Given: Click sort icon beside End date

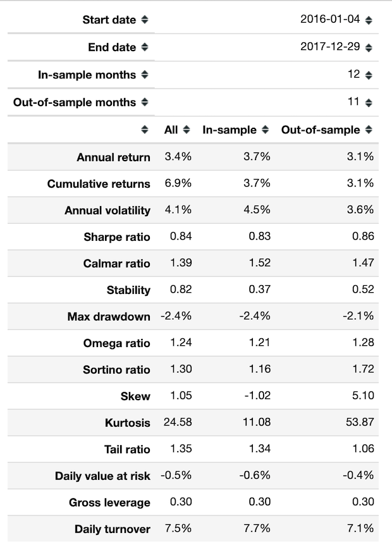Looking at the screenshot, I should point(145,47).
